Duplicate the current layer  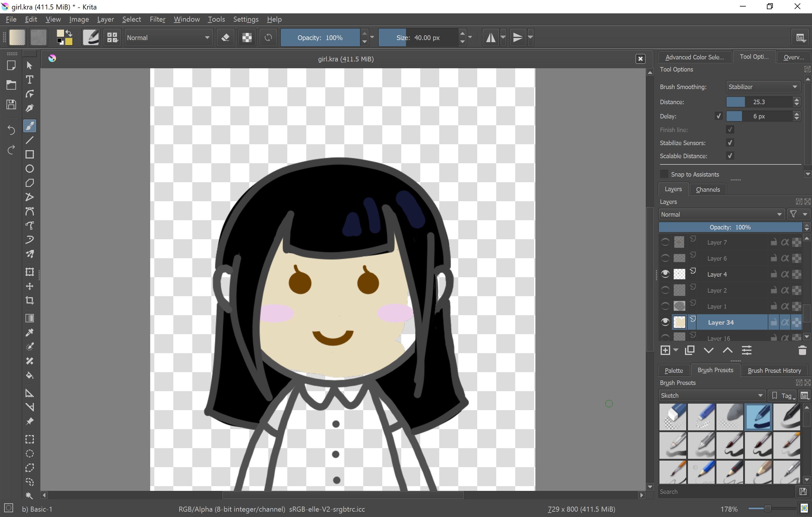coord(690,351)
